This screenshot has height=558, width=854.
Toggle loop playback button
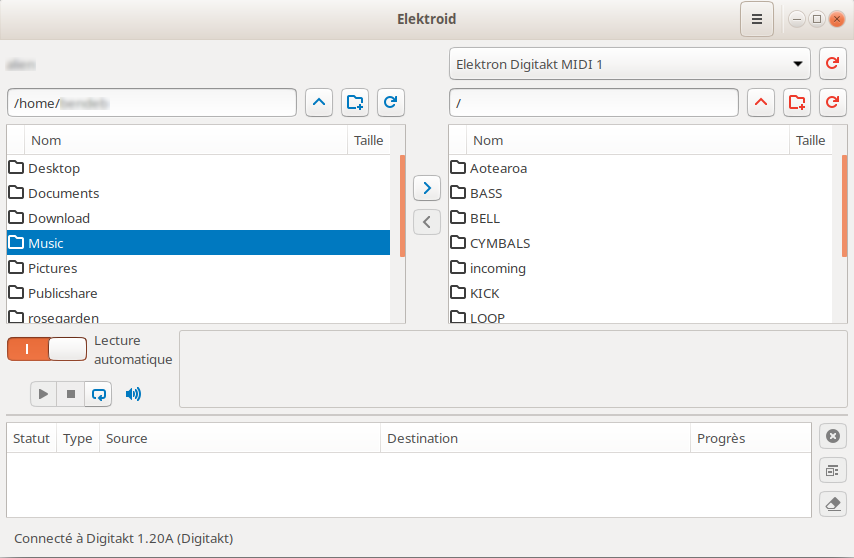coord(98,394)
